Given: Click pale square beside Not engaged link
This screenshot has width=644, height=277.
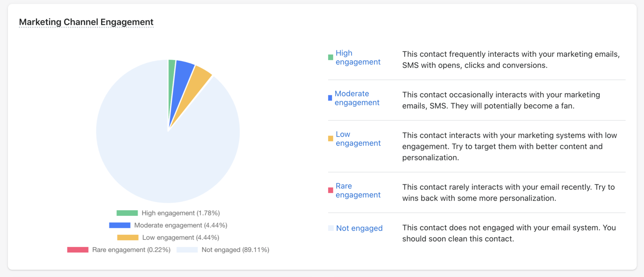Looking at the screenshot, I should (331, 228).
